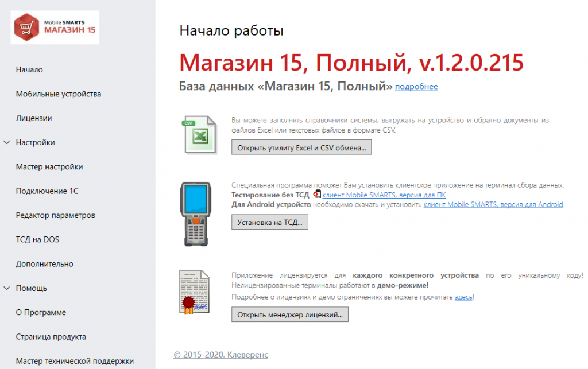Image resolution: width=588 pixels, height=369 pixels.
Task: Select ТСД на DOS in the sidebar
Action: coord(37,239)
